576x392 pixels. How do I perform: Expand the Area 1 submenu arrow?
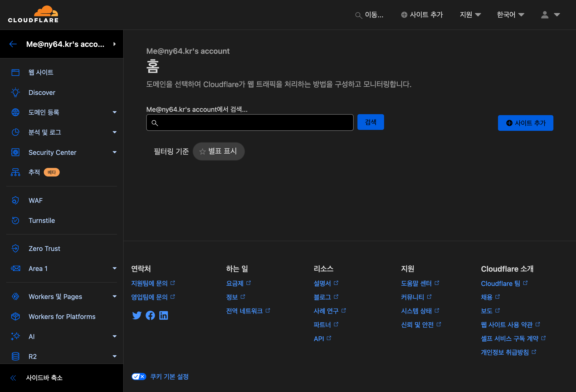coord(114,268)
